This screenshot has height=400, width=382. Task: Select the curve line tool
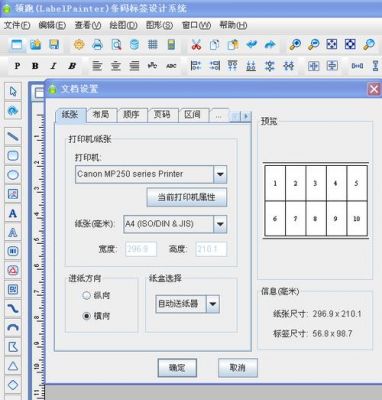13,309
